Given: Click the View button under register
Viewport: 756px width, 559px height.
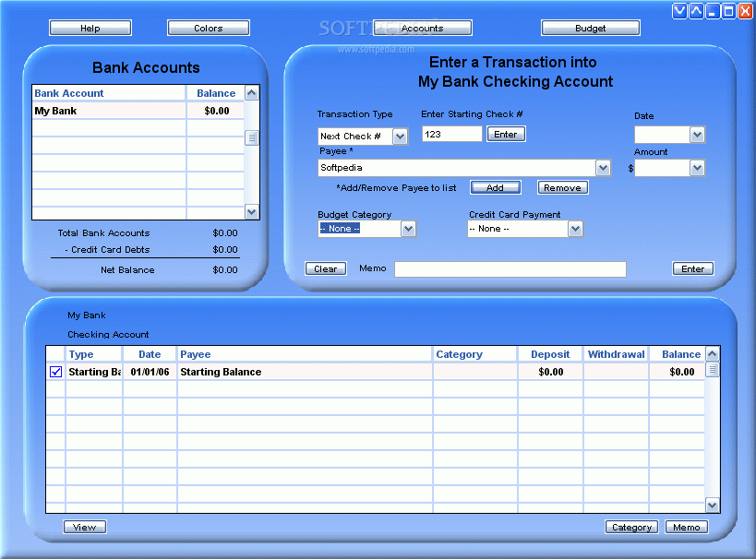Looking at the screenshot, I should pos(85,527).
